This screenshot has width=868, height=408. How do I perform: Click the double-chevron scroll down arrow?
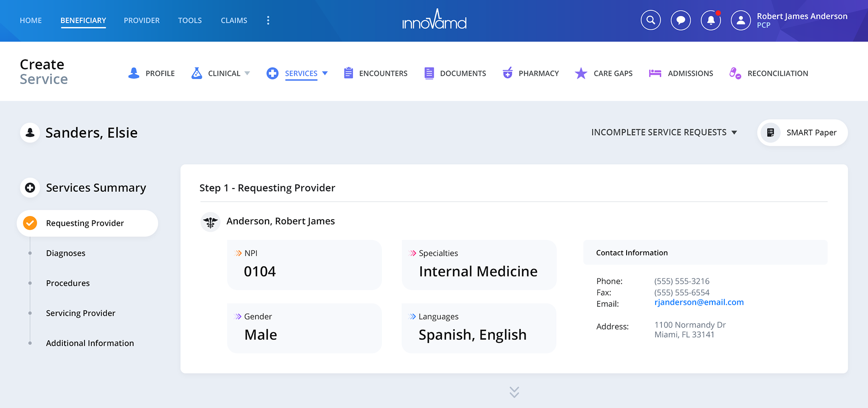click(514, 392)
